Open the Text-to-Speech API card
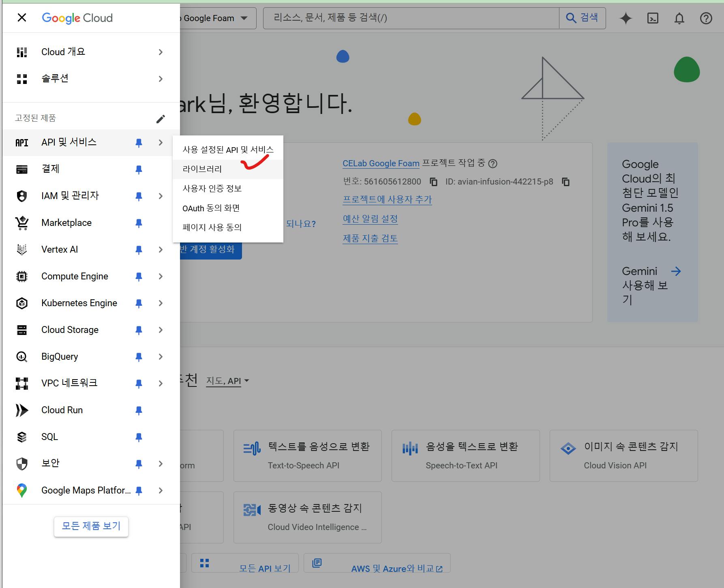This screenshot has height=588, width=724. (x=308, y=456)
